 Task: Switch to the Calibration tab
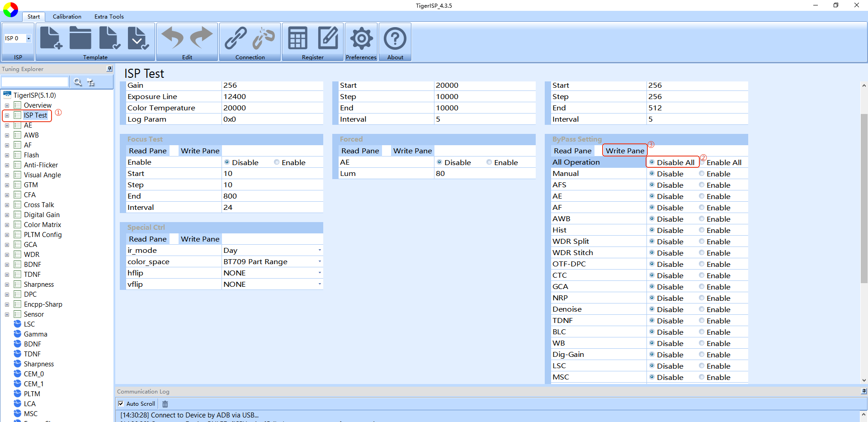click(67, 17)
